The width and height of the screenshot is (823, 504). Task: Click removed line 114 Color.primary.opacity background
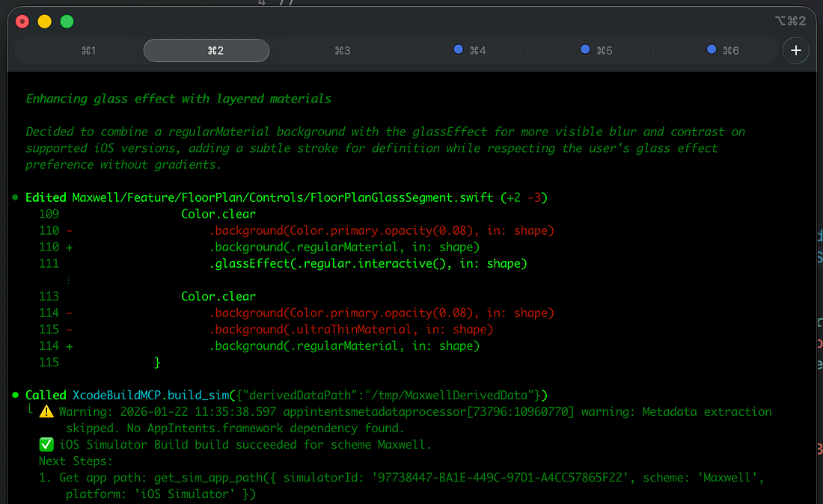(x=382, y=313)
